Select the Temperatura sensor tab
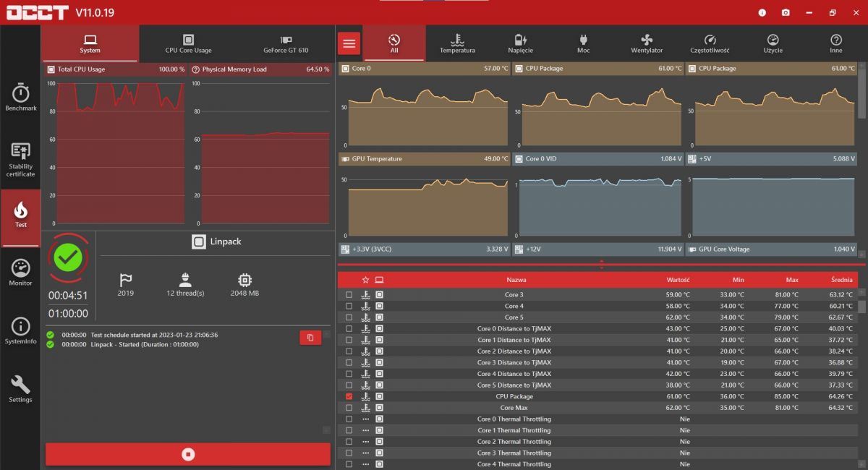Viewport: 868px width, 470px height. 457,43
